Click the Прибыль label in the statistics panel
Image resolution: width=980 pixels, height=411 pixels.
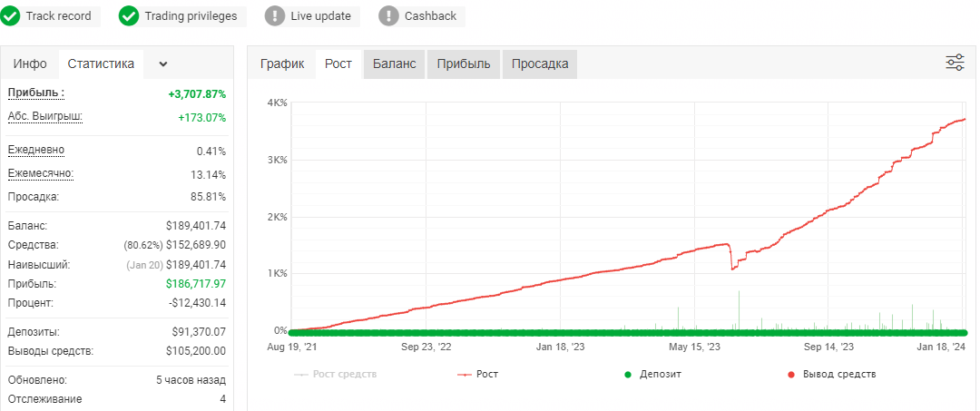[35, 93]
